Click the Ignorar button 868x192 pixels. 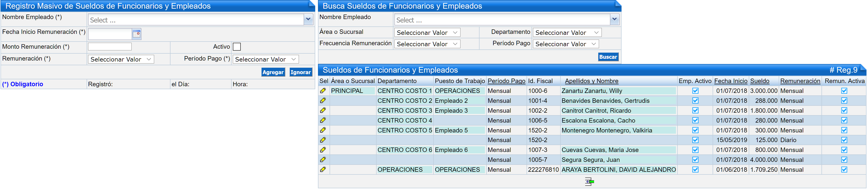click(301, 72)
